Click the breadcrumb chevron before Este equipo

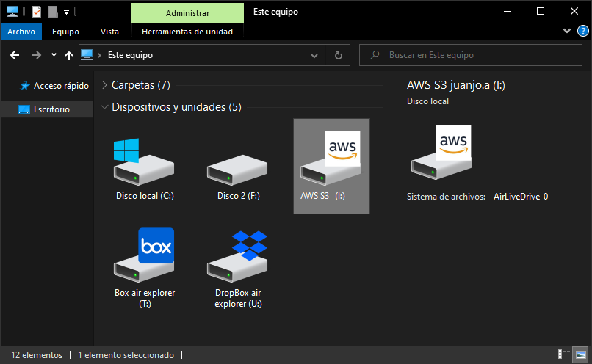tap(99, 56)
